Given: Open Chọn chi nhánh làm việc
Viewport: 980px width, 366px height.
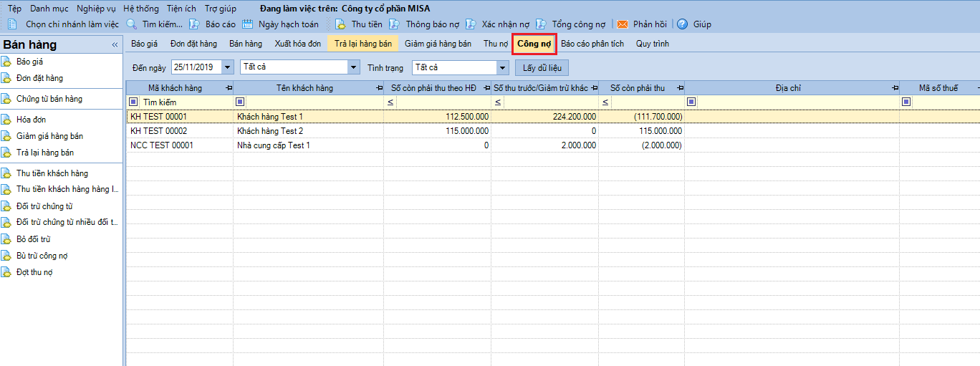Looking at the screenshot, I should (64, 24).
